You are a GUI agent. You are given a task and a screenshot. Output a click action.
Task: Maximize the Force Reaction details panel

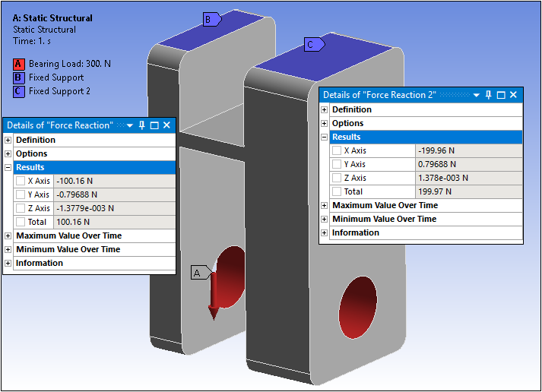tap(154, 125)
